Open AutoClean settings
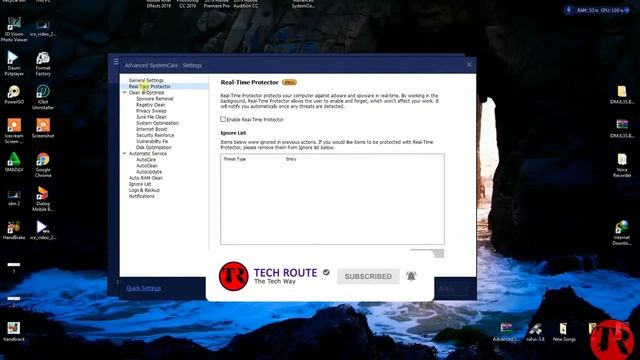This screenshot has width=640, height=360. coord(147,166)
